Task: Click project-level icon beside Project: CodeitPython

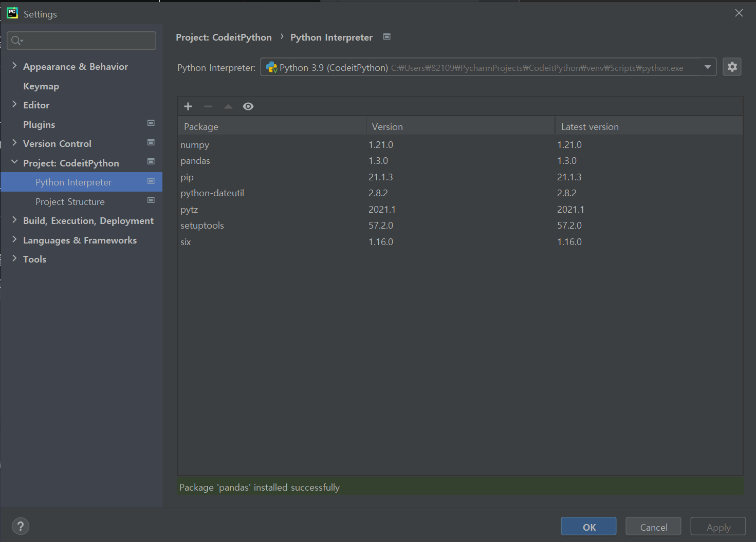Action: click(151, 161)
